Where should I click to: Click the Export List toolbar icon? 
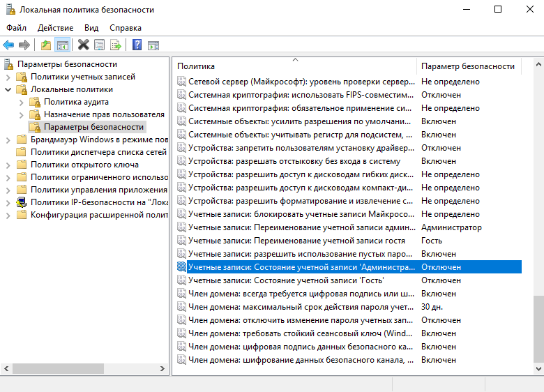pyautogui.click(x=116, y=45)
